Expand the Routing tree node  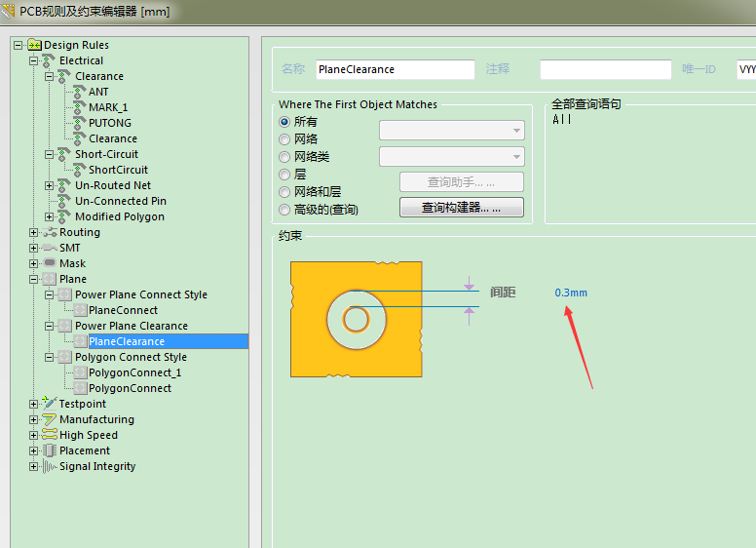click(x=34, y=232)
